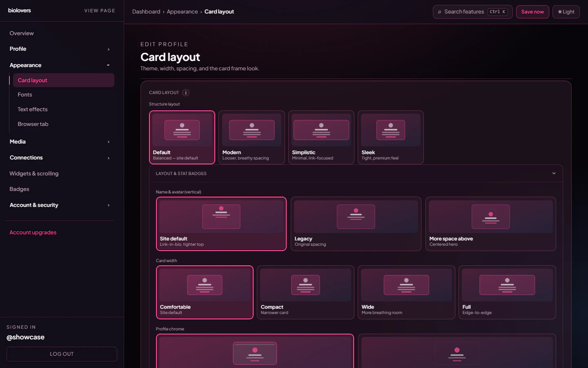Click the biolovers logo
Viewport: 588px width, 368px height.
19,11
